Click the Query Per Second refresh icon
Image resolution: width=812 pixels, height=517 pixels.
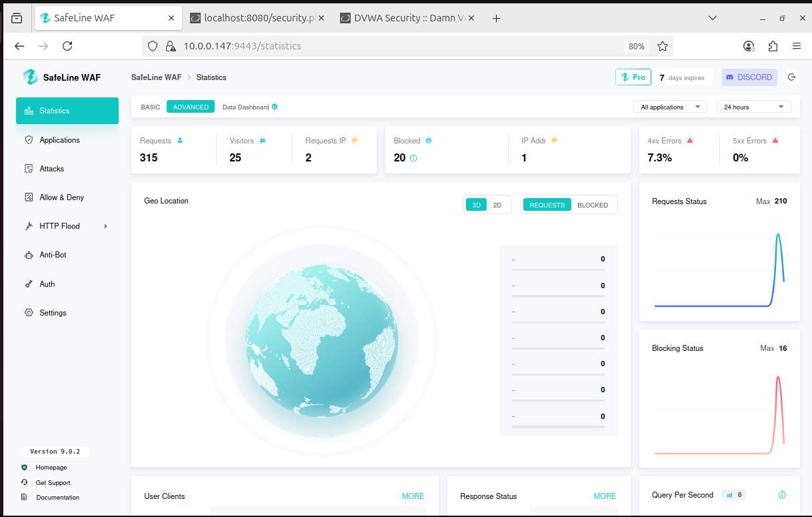(x=782, y=495)
